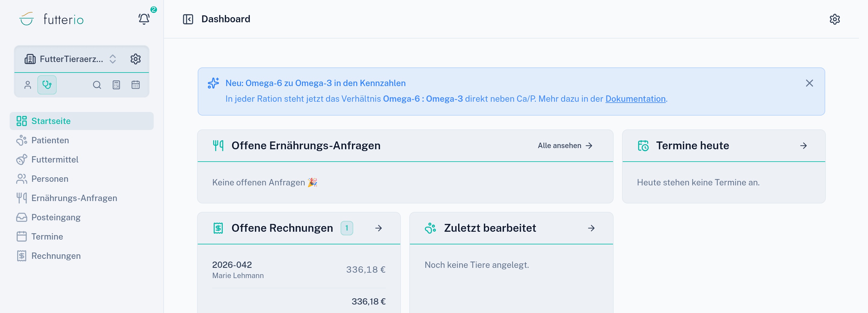Select the stethoscope vet mode

coord(47,85)
